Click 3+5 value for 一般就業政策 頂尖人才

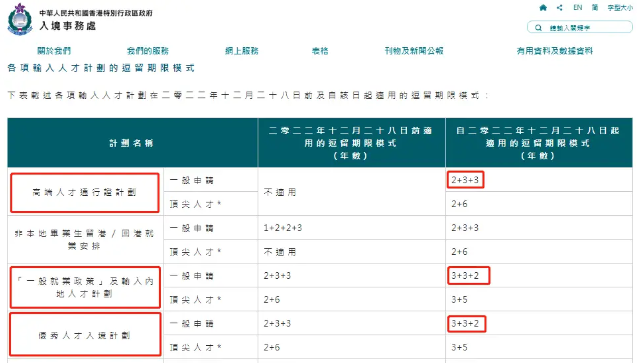tap(459, 300)
